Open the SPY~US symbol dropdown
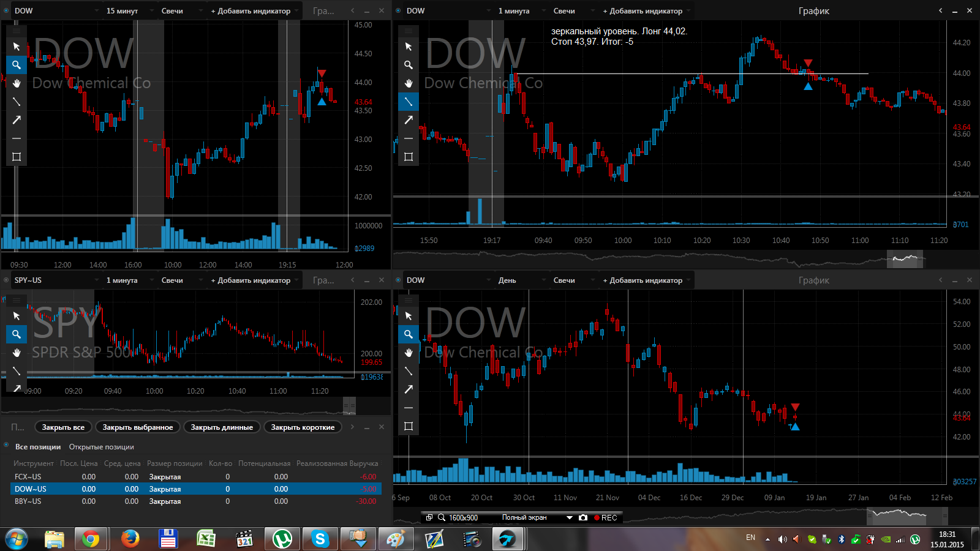The height and width of the screenshot is (551, 980). pos(56,280)
